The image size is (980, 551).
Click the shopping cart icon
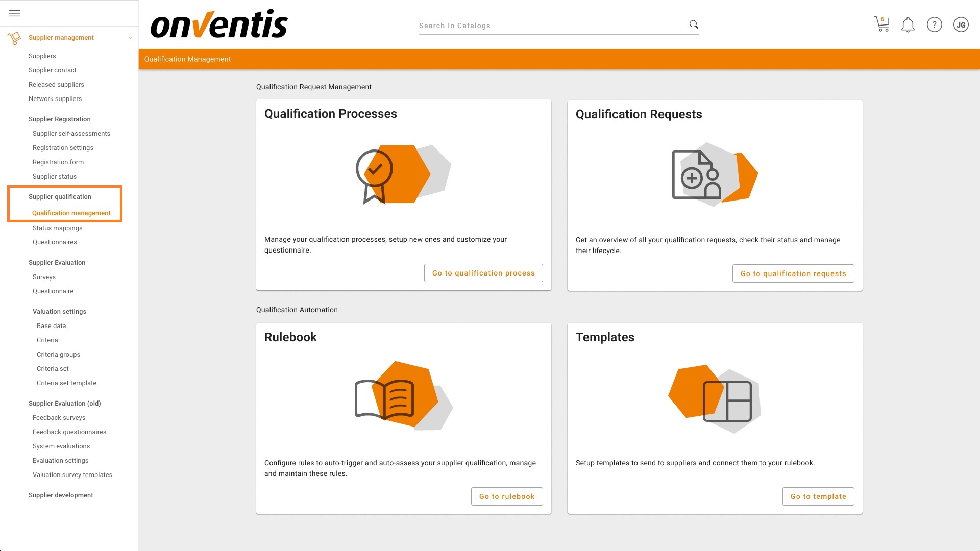coord(881,24)
